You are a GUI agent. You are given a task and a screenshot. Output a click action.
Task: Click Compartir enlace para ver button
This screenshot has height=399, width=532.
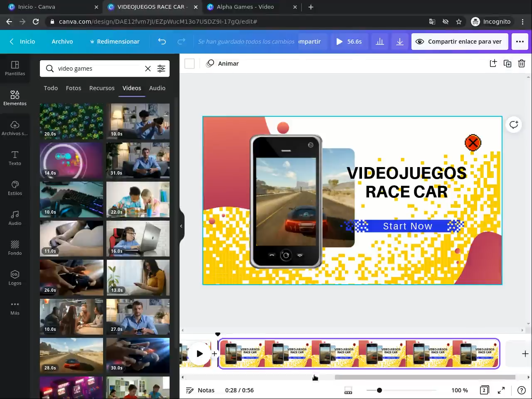(x=460, y=42)
